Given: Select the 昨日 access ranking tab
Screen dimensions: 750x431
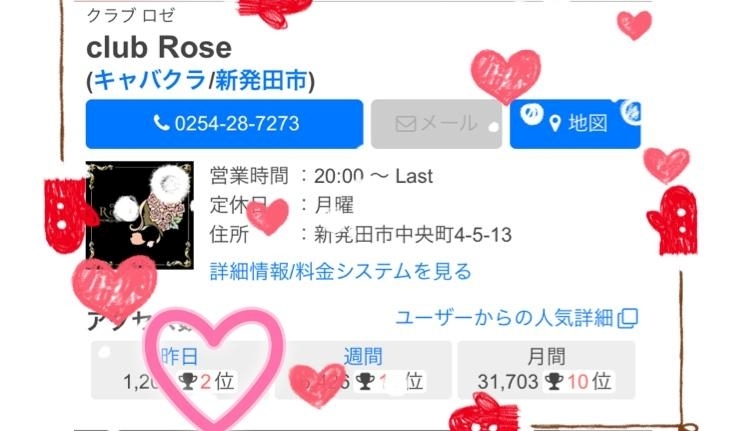Looking at the screenshot, I should coord(178,370).
